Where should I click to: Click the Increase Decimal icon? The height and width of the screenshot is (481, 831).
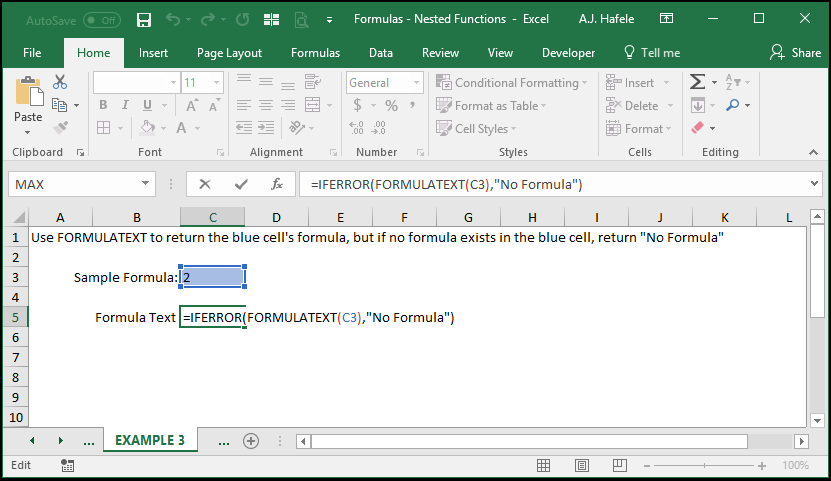tap(357, 128)
